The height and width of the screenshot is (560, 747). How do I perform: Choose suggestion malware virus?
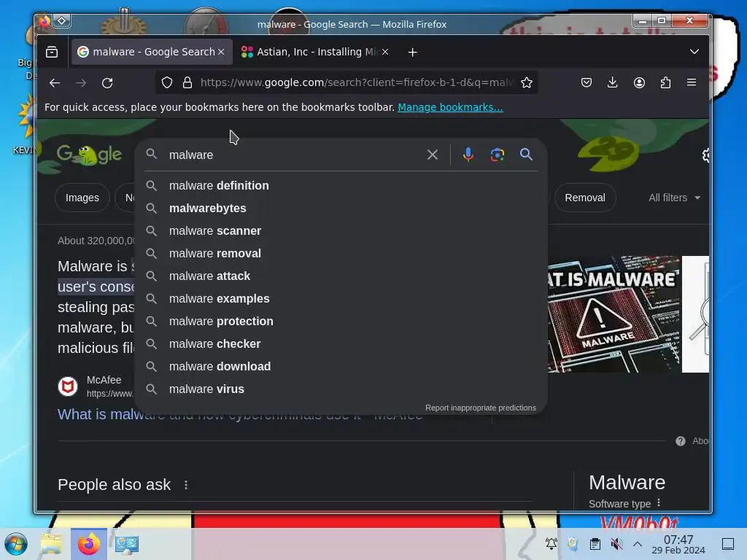tap(341, 389)
